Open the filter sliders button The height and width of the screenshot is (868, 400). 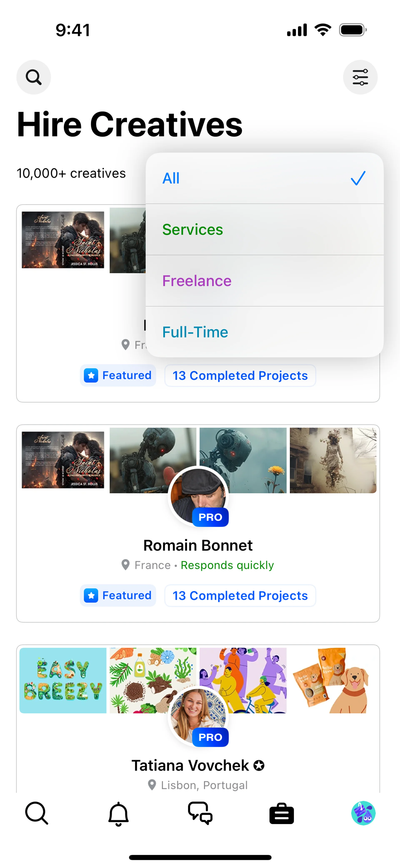pyautogui.click(x=360, y=77)
